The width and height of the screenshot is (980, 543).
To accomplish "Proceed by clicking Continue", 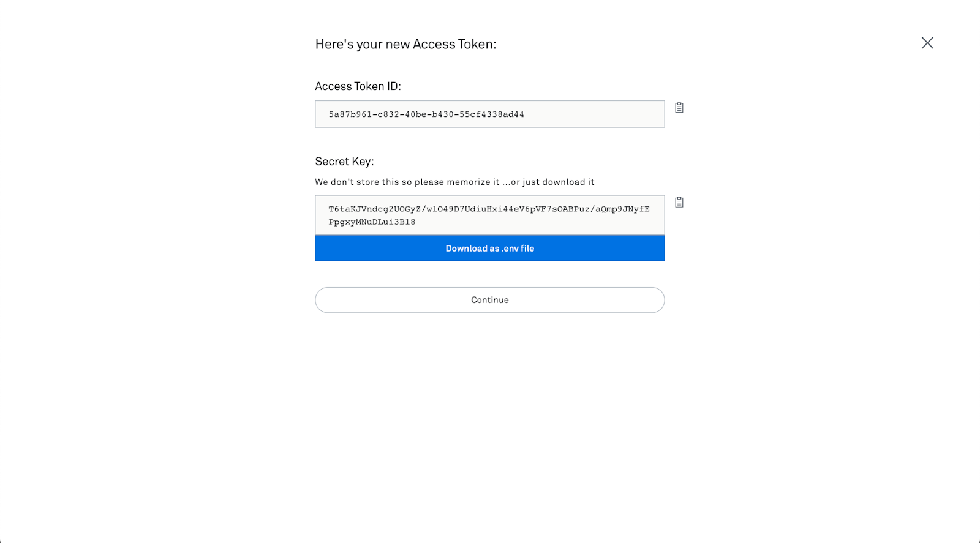I will click(489, 300).
